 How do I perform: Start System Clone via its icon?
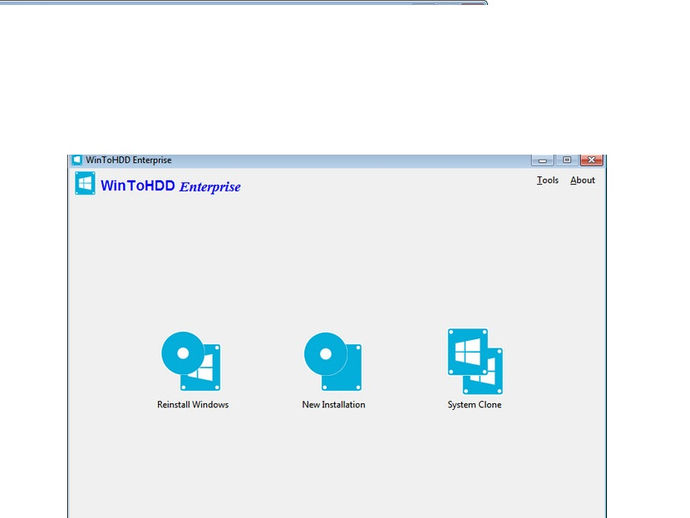pos(475,361)
